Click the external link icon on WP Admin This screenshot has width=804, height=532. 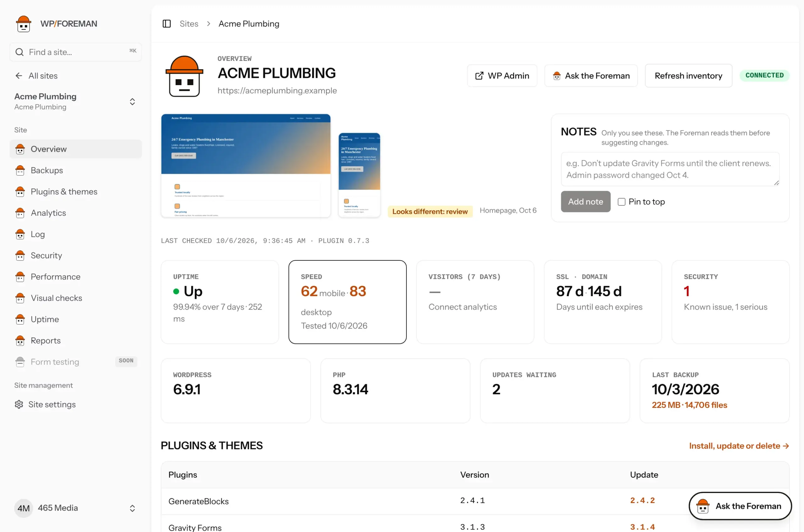[x=479, y=76]
